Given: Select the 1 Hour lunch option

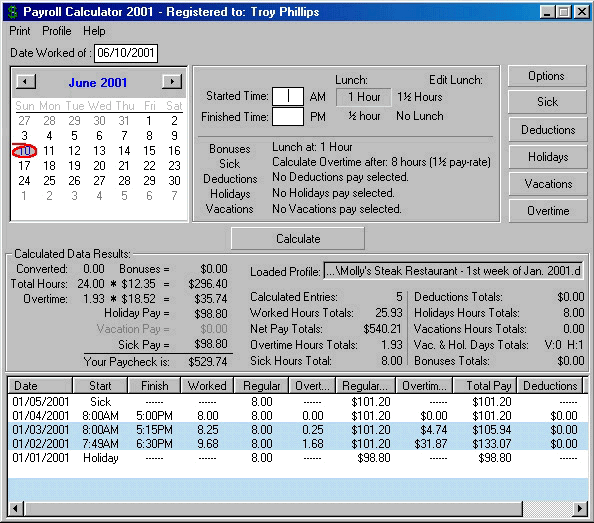Looking at the screenshot, I should (x=364, y=97).
